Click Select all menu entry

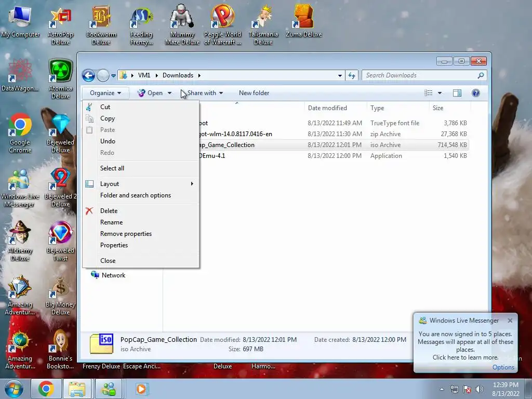click(141, 168)
